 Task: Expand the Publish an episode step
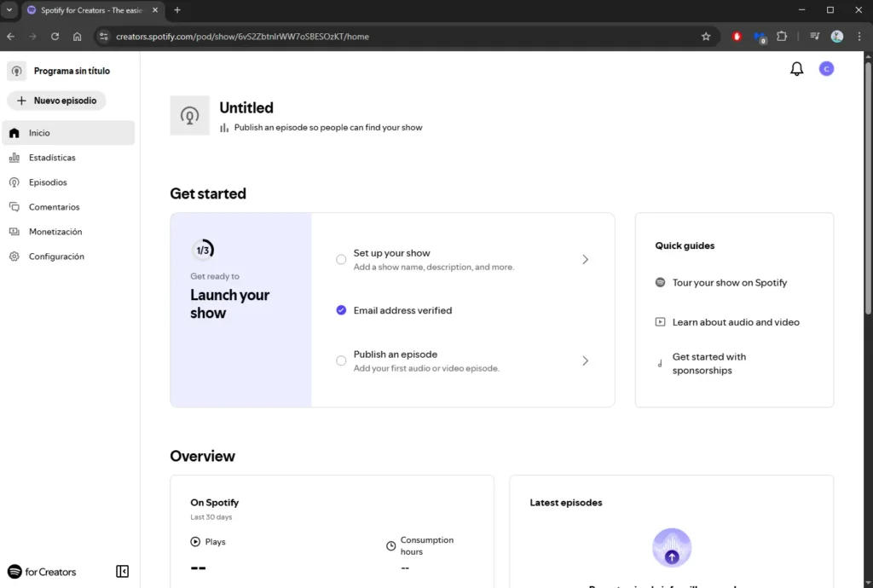click(585, 360)
